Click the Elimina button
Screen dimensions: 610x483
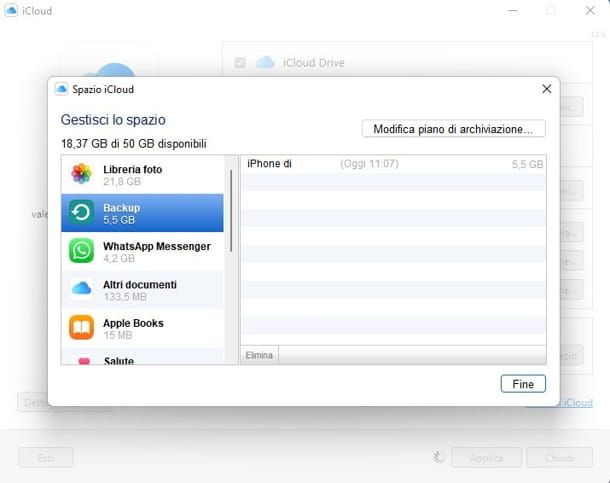259,355
